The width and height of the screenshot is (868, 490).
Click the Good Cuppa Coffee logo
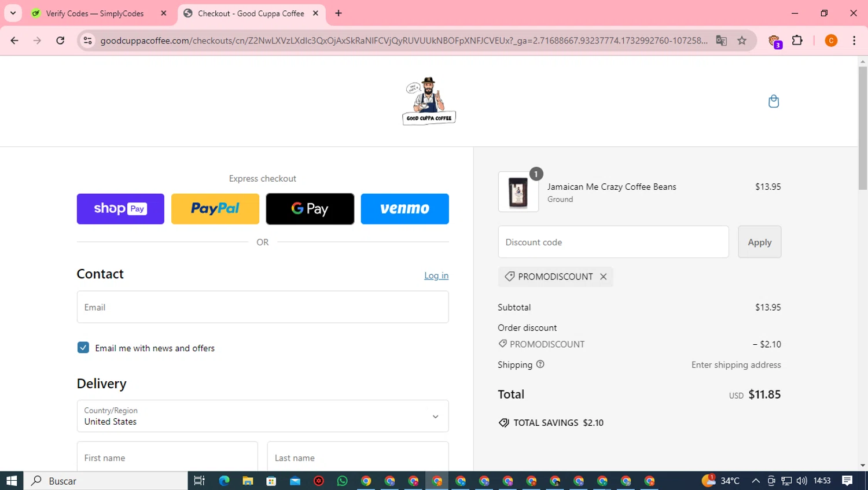point(429,101)
